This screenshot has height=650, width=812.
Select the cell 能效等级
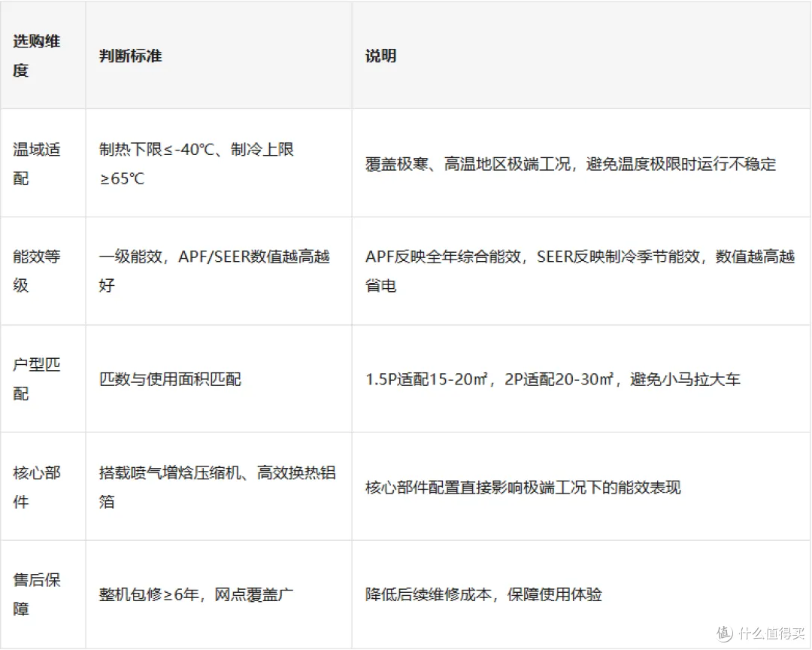pyautogui.click(x=43, y=271)
